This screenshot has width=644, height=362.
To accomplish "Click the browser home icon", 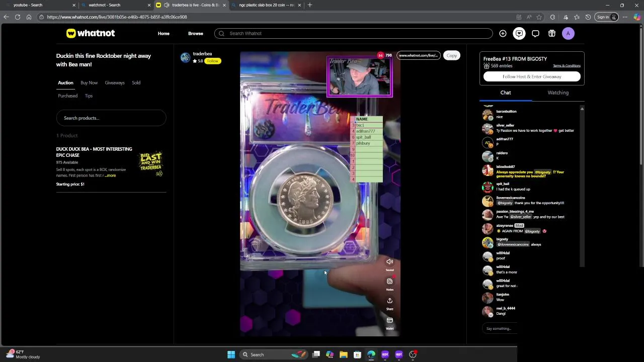I will coord(29,17).
